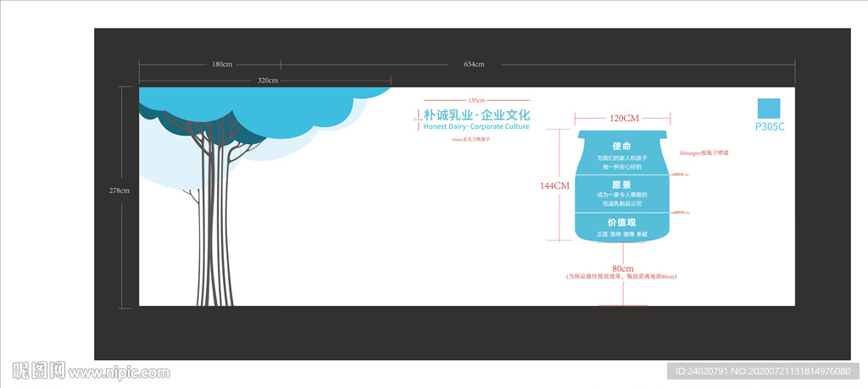Click the '135cm' title width label
The height and width of the screenshot is (388, 868).
click(x=476, y=100)
